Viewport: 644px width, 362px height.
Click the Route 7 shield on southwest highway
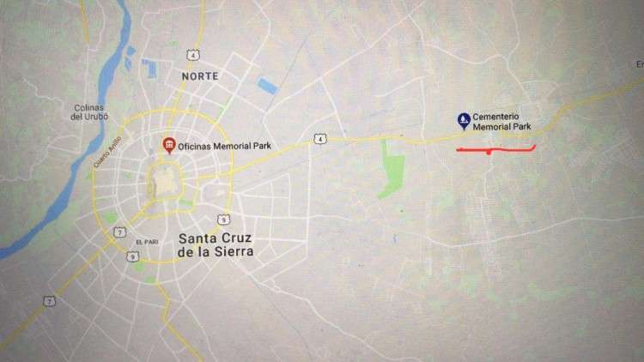tap(49, 302)
